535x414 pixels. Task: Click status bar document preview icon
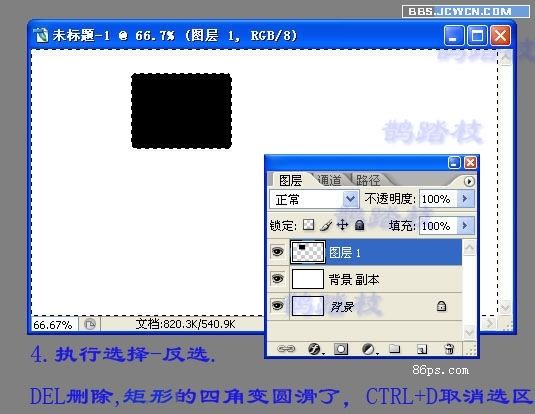(x=90, y=324)
